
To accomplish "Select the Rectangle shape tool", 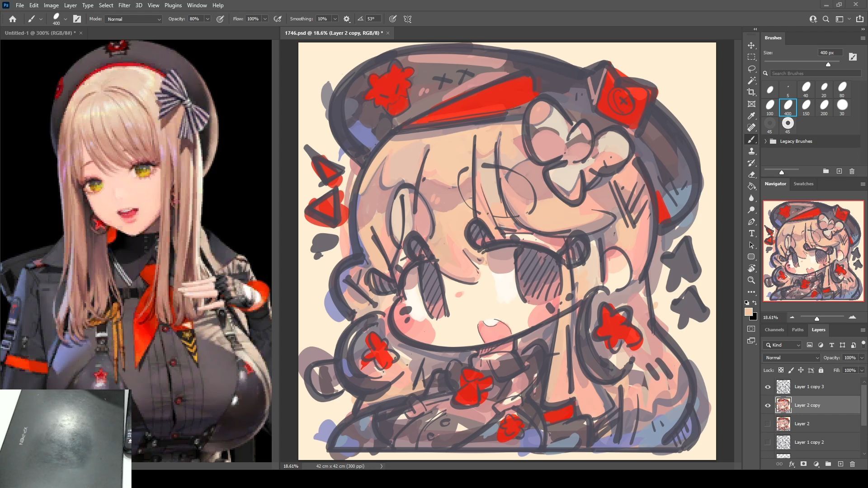I will (751, 257).
